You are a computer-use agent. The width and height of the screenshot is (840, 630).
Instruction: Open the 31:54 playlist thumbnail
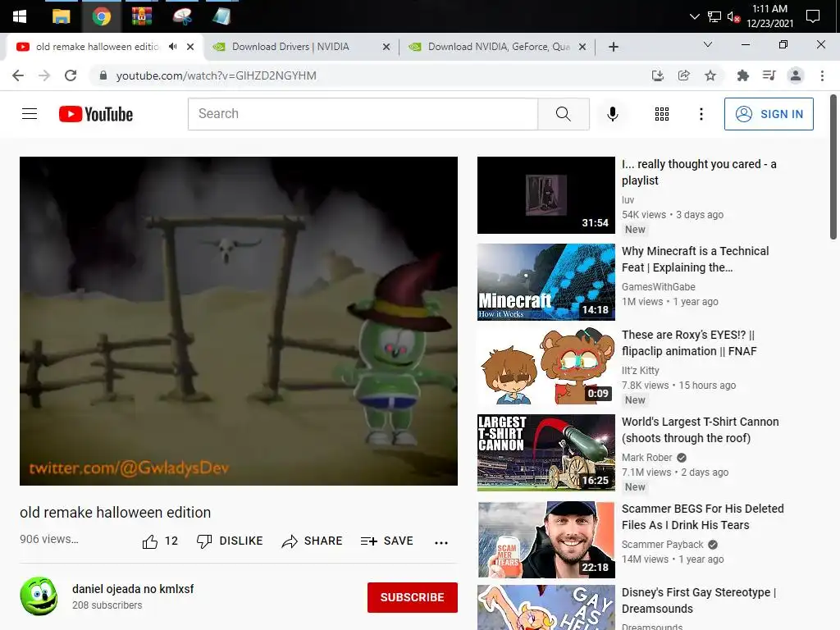pyautogui.click(x=546, y=195)
